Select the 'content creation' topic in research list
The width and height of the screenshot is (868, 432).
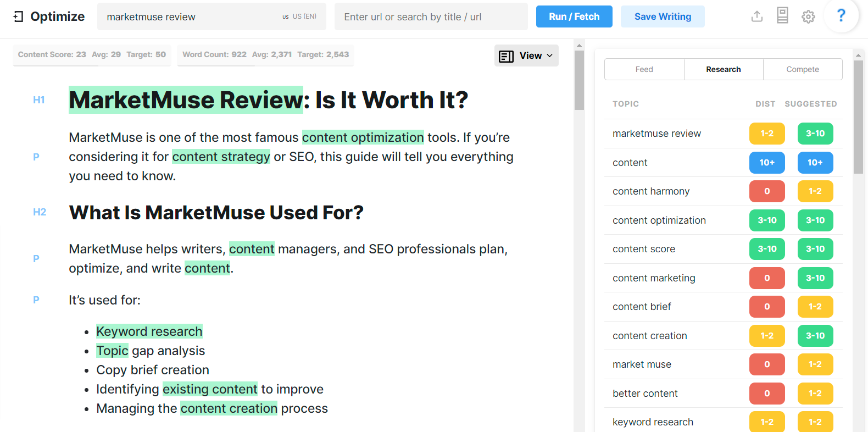coord(724,336)
